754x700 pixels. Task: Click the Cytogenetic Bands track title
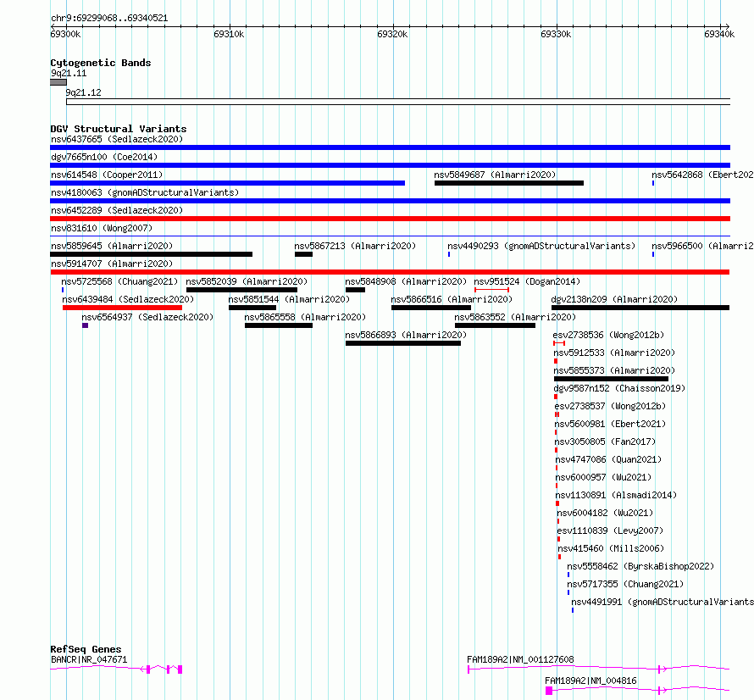click(x=101, y=63)
